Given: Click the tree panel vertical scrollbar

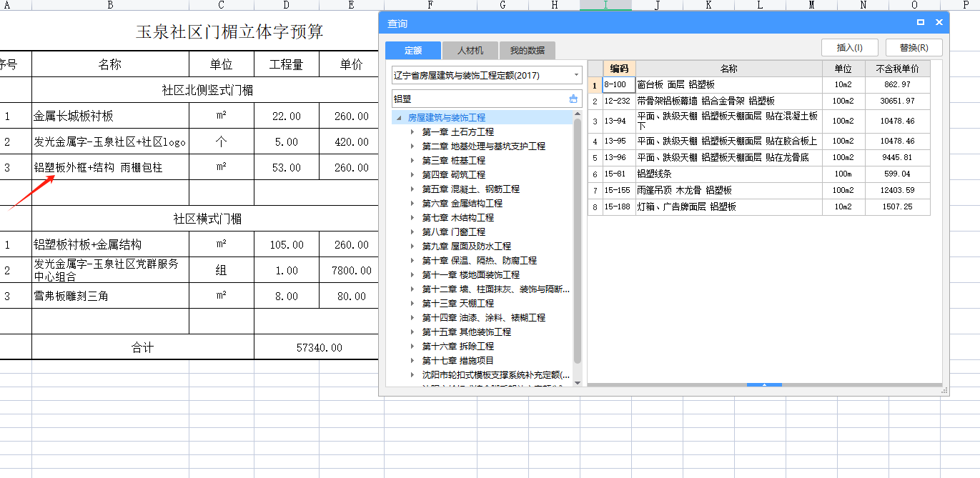Looking at the screenshot, I should click(x=578, y=242).
